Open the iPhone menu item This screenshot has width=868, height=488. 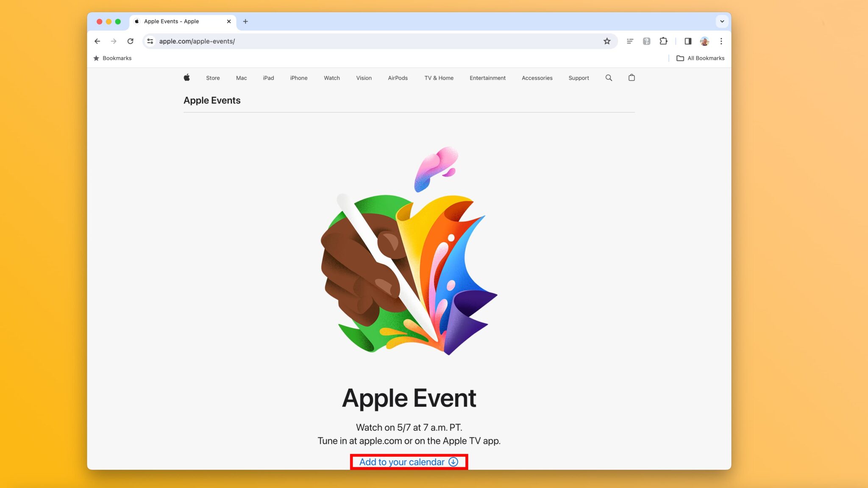click(x=299, y=78)
